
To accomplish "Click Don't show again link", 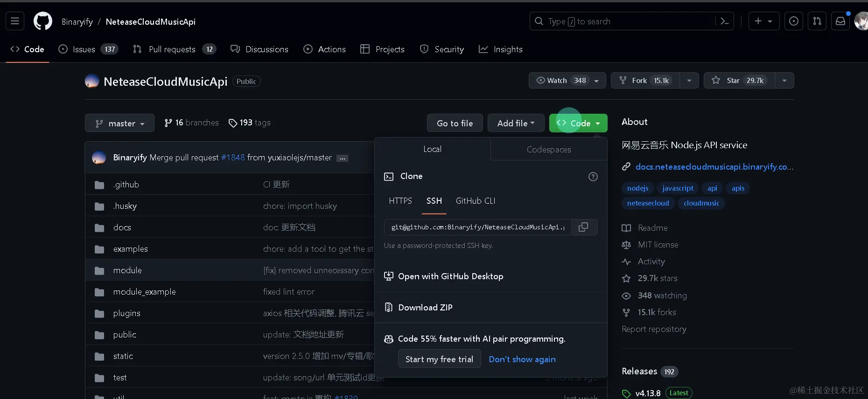I will pyautogui.click(x=522, y=359).
